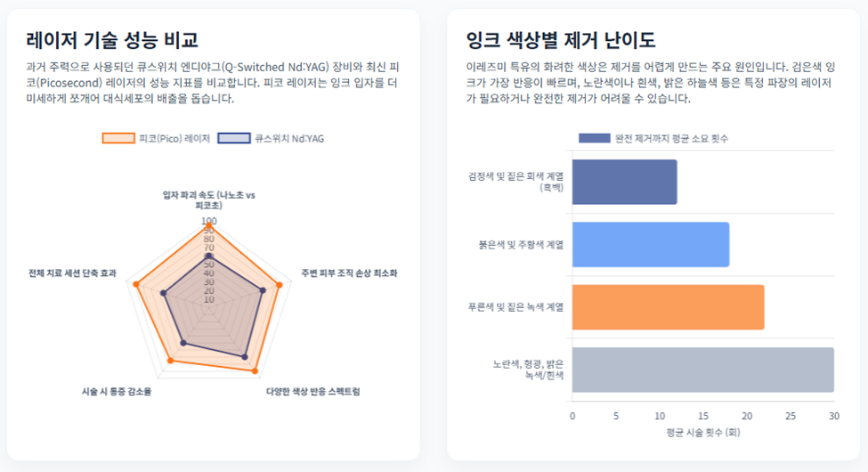
Task: Click Nd:YAG point toward 전체 치료 세션 axis
Action: (163, 293)
